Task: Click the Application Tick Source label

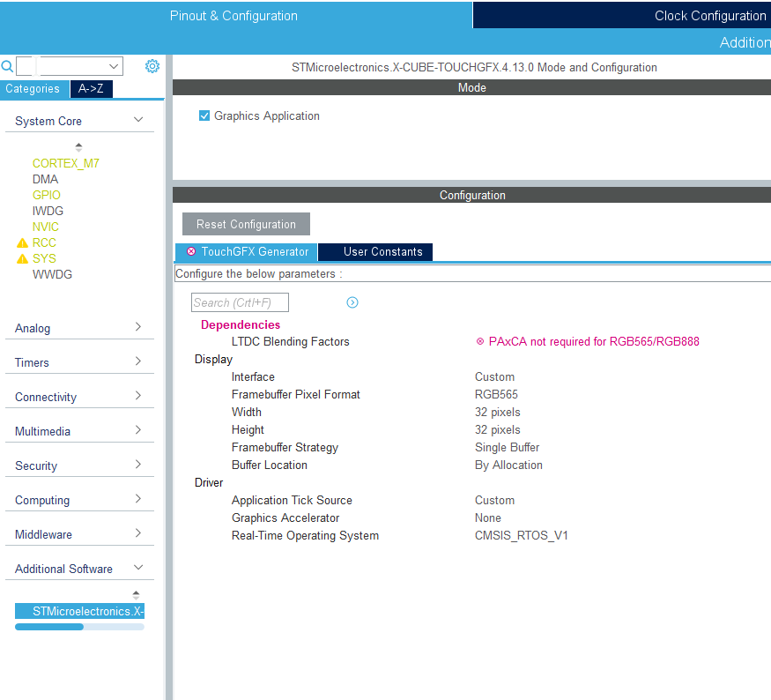Action: point(292,500)
